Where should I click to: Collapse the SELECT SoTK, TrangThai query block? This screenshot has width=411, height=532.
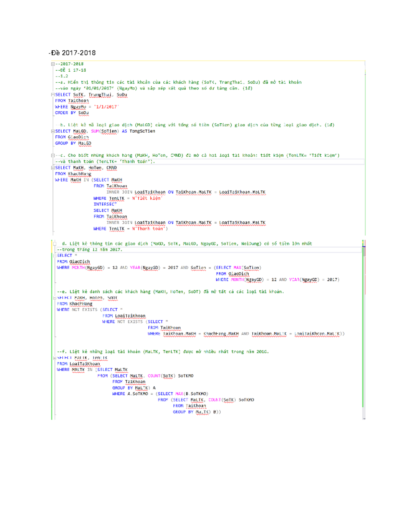click(52, 95)
